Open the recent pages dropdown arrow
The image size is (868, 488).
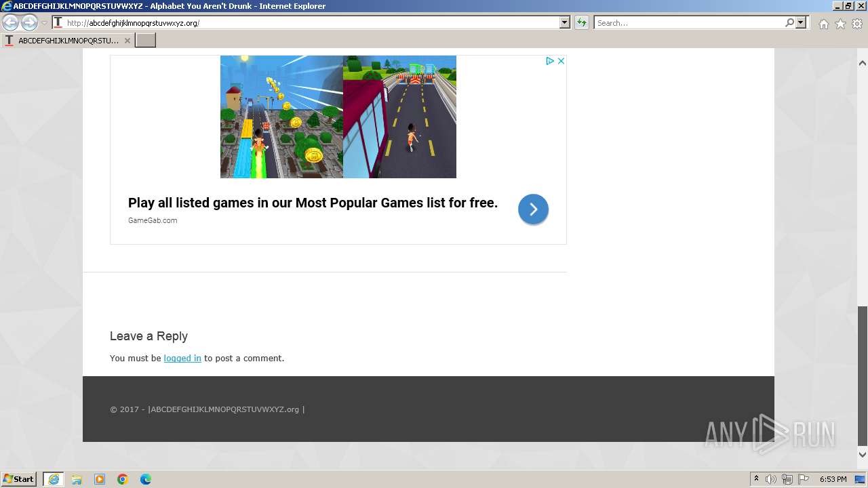(x=44, y=23)
